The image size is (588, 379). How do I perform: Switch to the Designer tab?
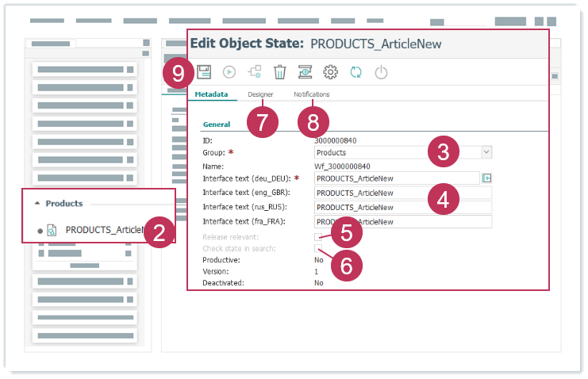point(259,94)
